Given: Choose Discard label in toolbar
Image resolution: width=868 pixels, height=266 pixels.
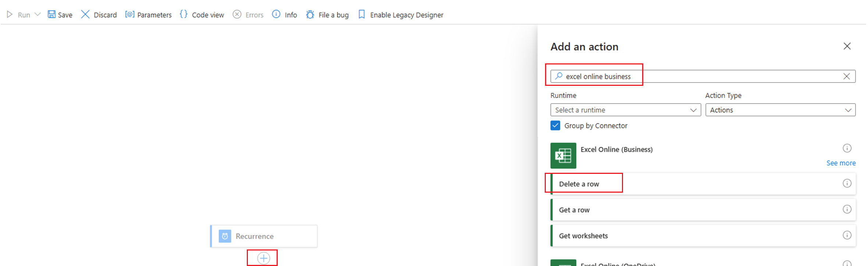Looking at the screenshot, I should pyautogui.click(x=105, y=15).
